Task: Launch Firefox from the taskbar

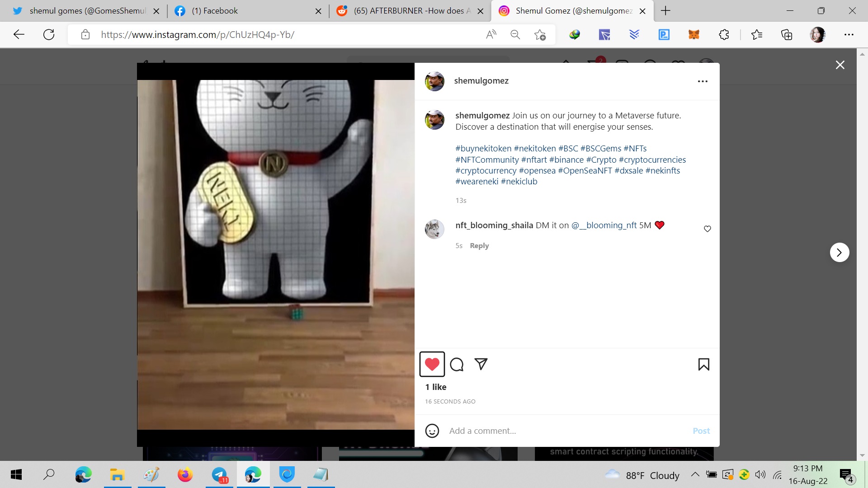Action: pos(185,474)
